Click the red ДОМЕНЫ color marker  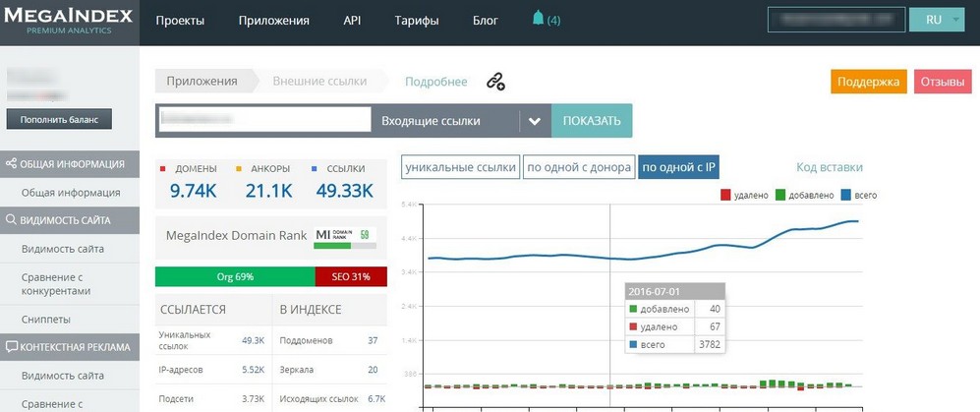[163, 169]
